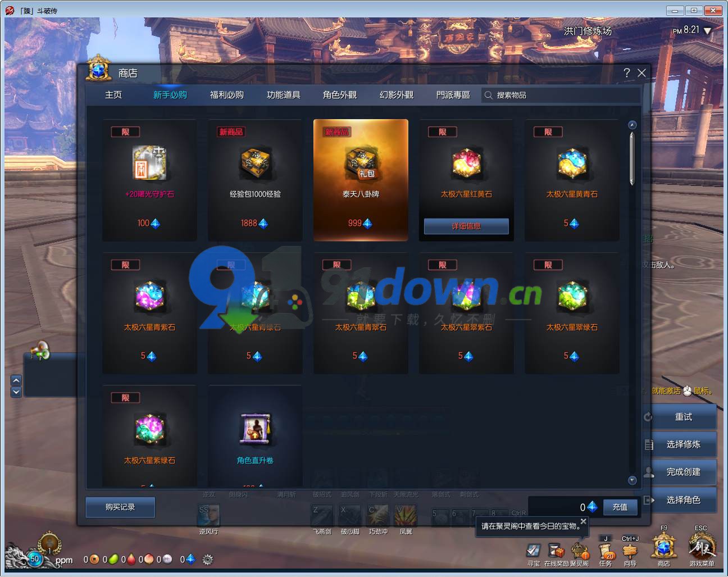Click the 洪门修炼场 location label
This screenshot has width=728, height=577.
click(588, 31)
